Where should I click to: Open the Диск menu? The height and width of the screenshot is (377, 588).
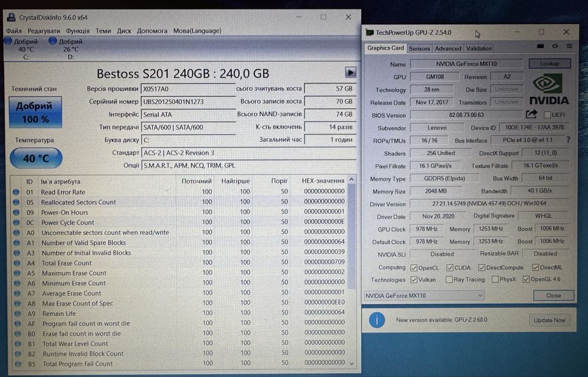click(123, 31)
